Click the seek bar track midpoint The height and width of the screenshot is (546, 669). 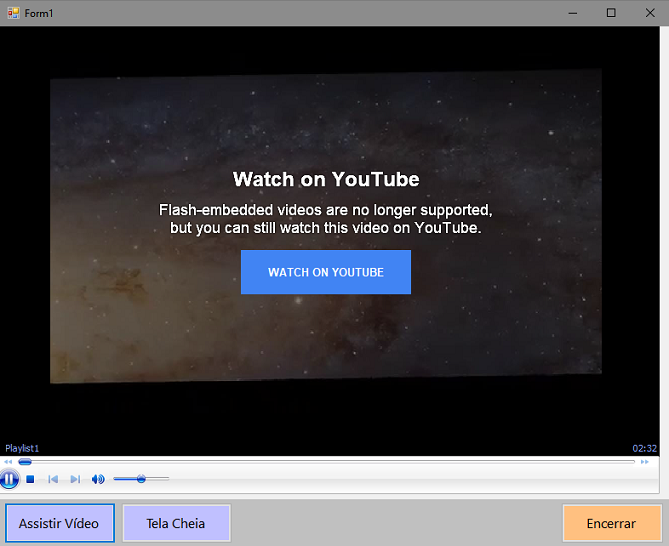326,462
